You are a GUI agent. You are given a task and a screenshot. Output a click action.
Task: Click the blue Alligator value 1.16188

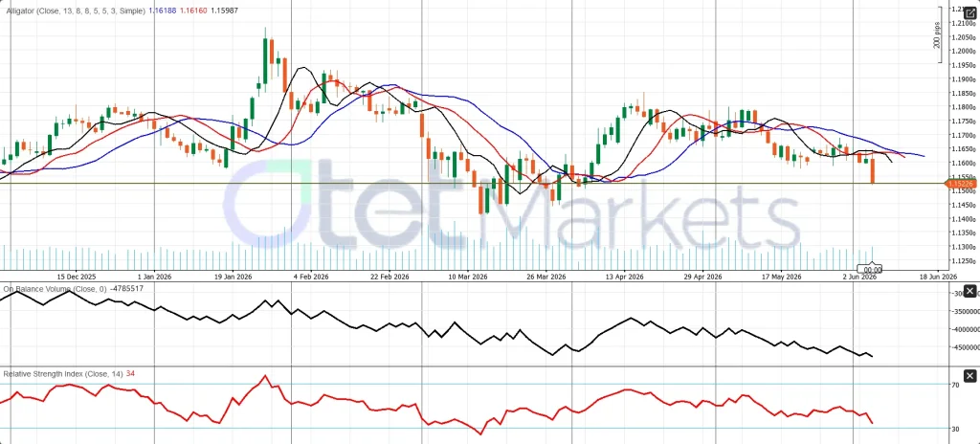click(x=163, y=11)
